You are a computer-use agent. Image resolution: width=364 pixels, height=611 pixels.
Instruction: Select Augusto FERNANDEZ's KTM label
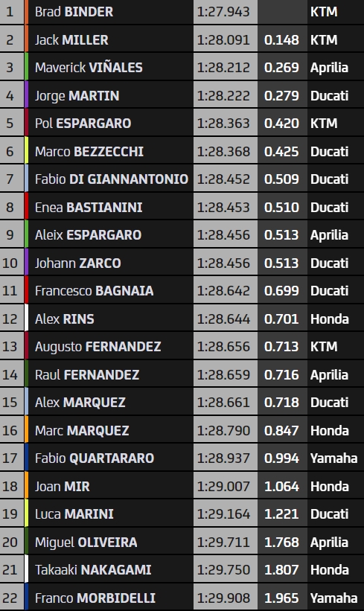[x=324, y=346]
